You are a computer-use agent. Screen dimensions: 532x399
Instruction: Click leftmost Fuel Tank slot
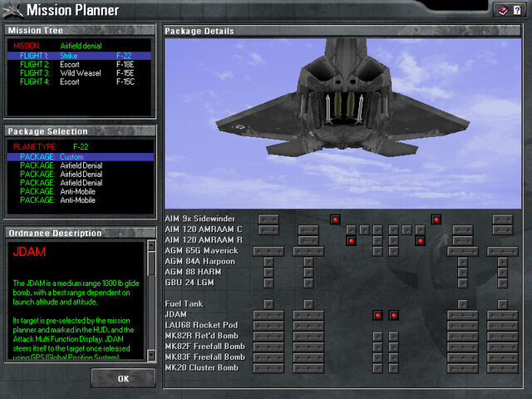pos(268,304)
